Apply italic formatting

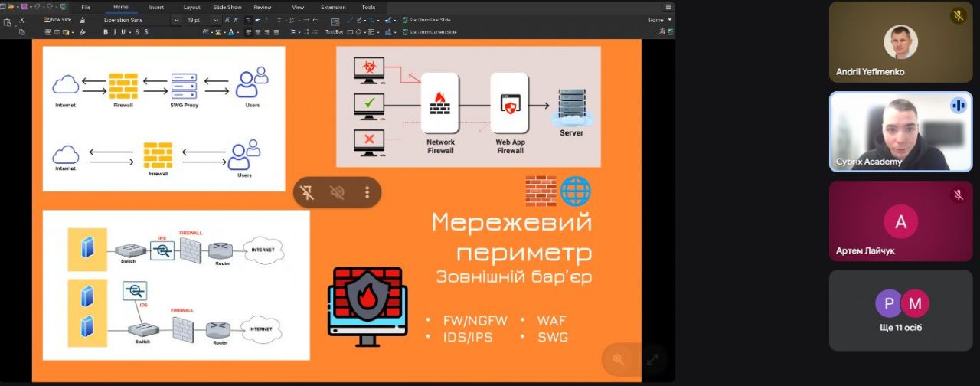pos(116,32)
